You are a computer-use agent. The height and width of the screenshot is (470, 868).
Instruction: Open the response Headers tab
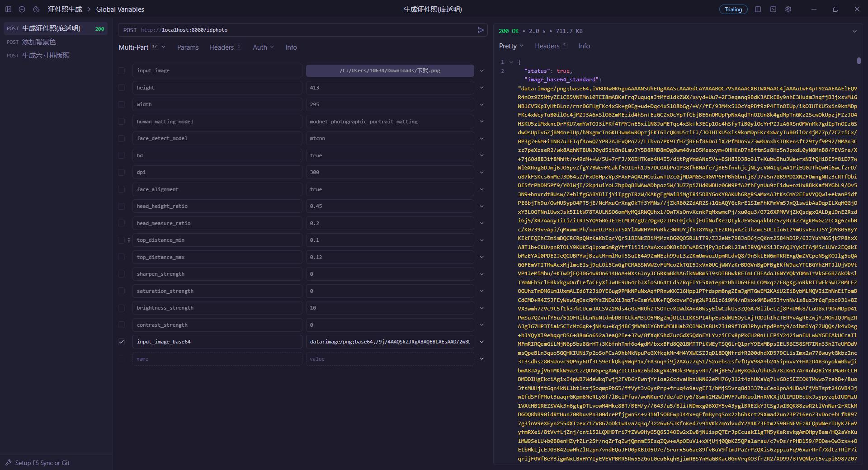pos(547,46)
